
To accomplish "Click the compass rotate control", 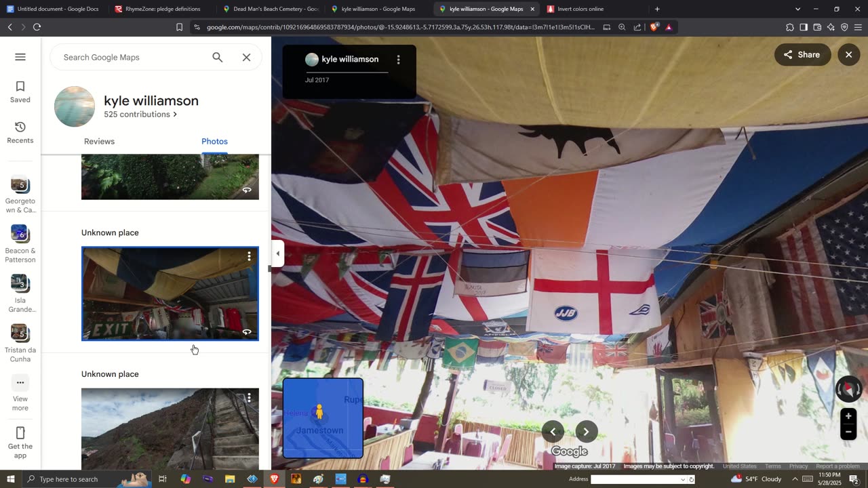I will pyautogui.click(x=848, y=389).
